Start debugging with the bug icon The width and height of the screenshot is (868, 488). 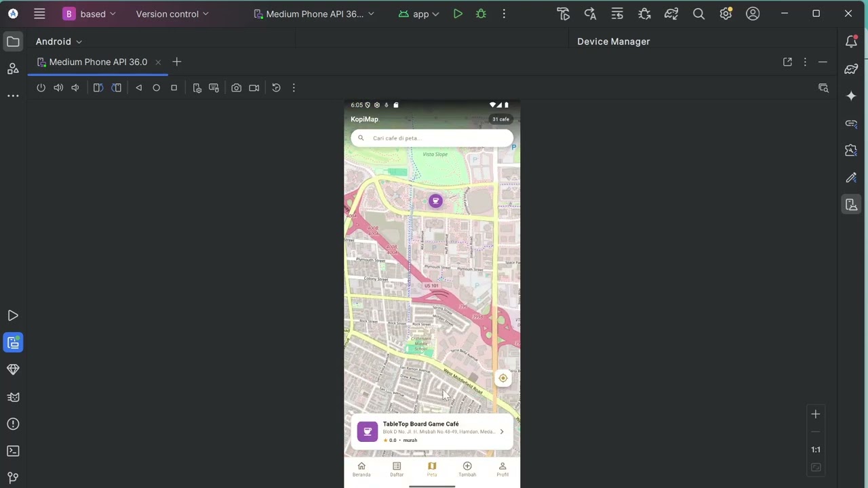pyautogui.click(x=481, y=14)
